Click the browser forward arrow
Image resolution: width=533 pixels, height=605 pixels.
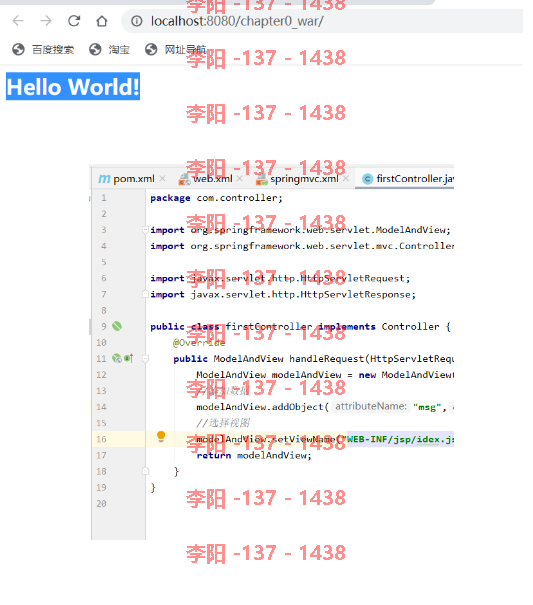(x=46, y=20)
